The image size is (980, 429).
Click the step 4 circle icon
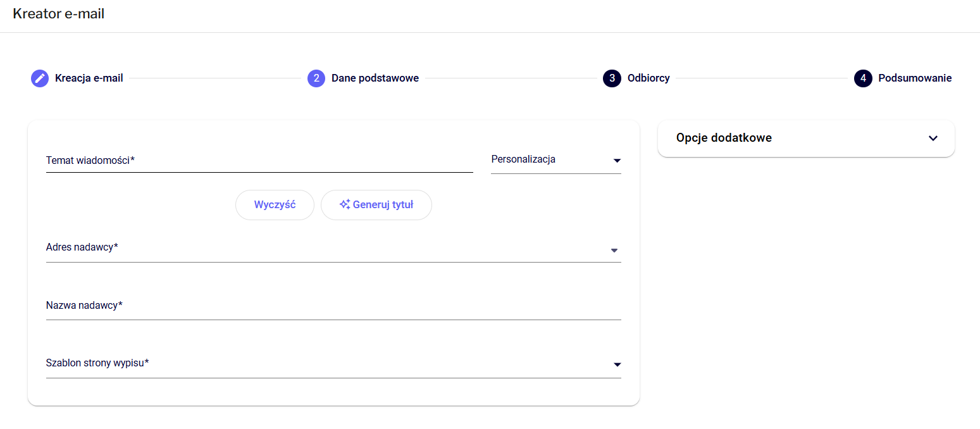click(x=863, y=78)
